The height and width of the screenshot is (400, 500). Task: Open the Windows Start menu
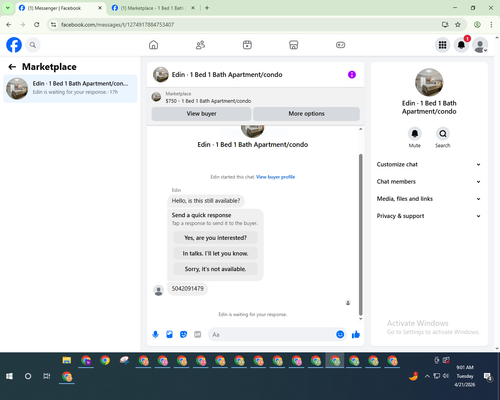[9, 376]
